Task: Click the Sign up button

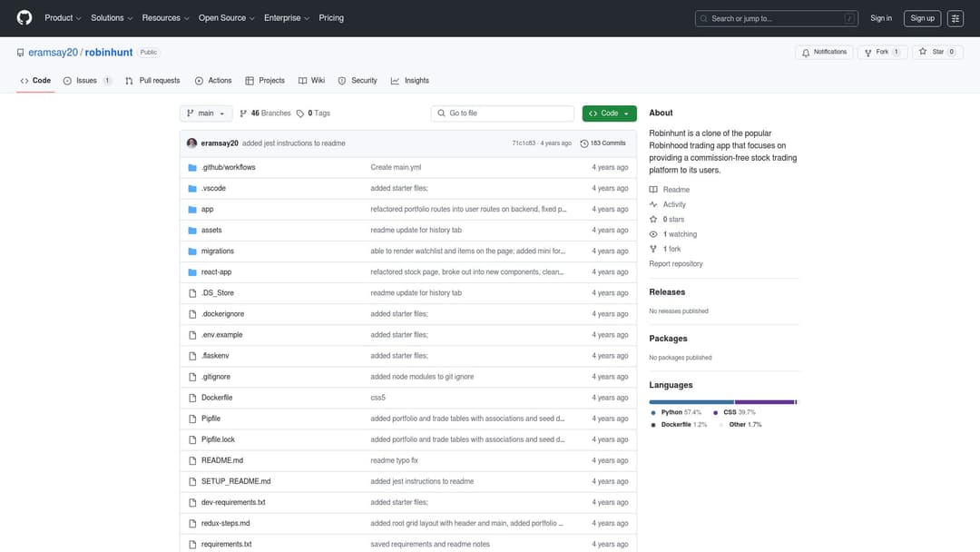Action: click(x=922, y=18)
